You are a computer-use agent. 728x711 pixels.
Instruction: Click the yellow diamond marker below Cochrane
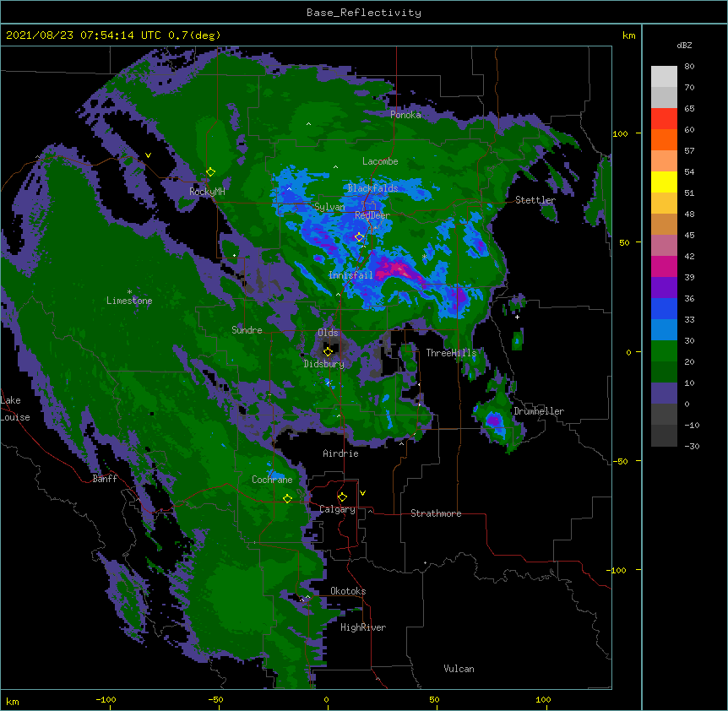point(287,499)
